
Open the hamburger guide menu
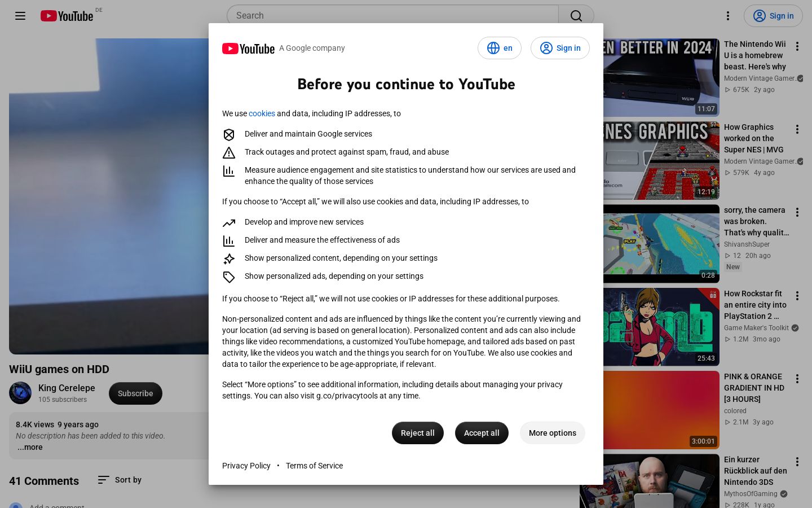pos(20,16)
